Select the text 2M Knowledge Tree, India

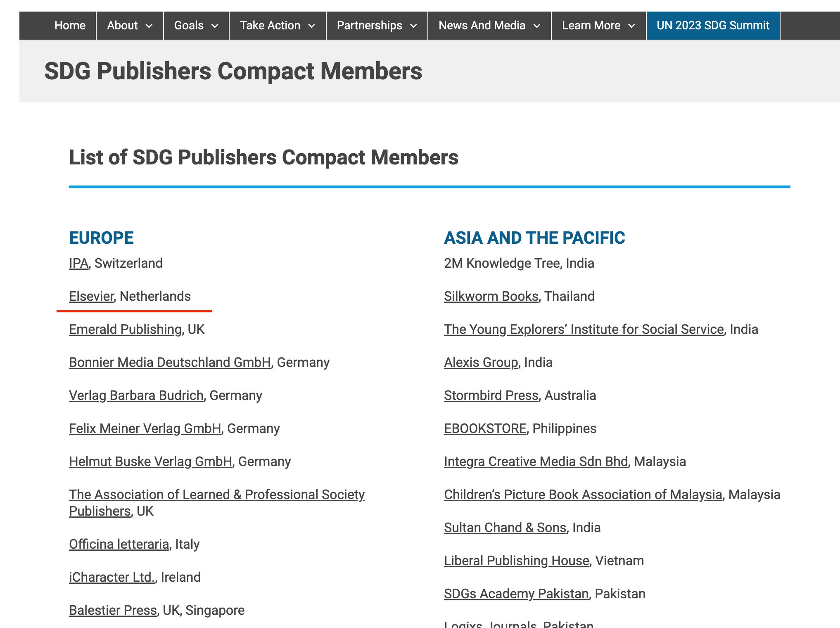click(519, 263)
